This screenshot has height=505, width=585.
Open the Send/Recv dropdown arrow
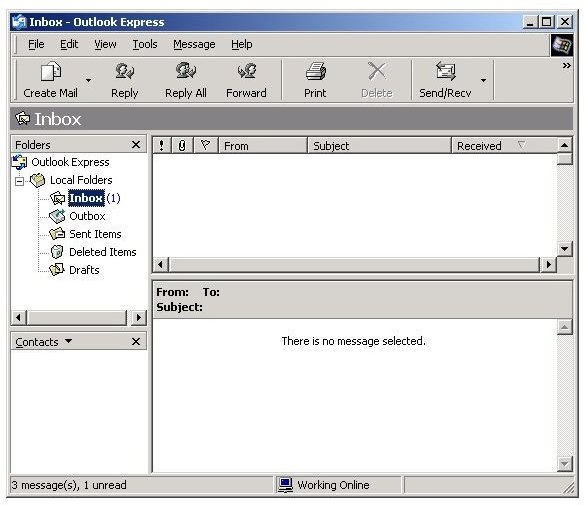pos(484,80)
